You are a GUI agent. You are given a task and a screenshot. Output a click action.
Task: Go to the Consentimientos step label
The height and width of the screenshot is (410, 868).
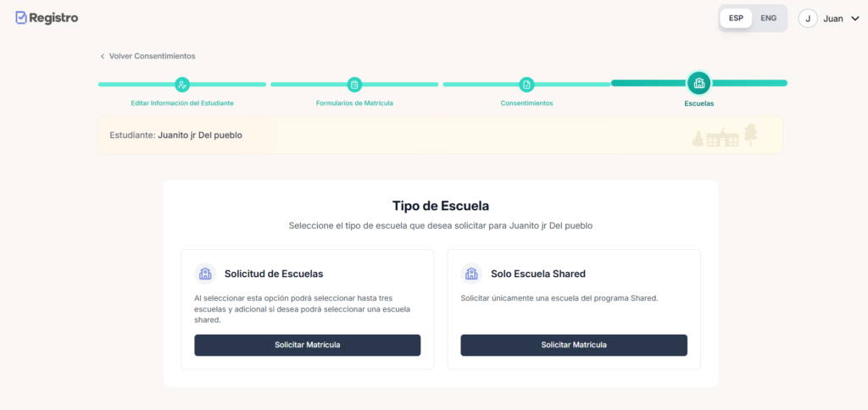(526, 103)
